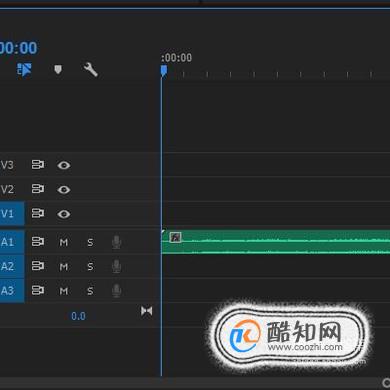Enable voice-over record on track A1

(116, 242)
